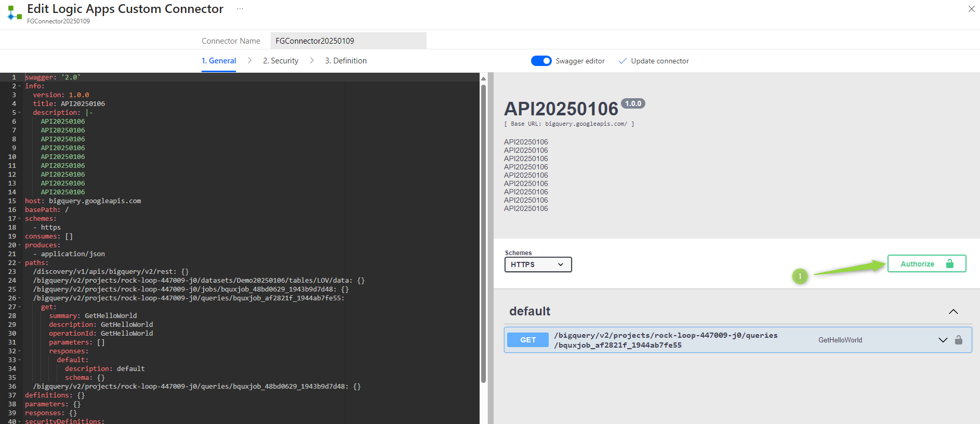The height and width of the screenshot is (424, 980).
Task: Click the padlock inside Authorize button
Action: coord(950,263)
